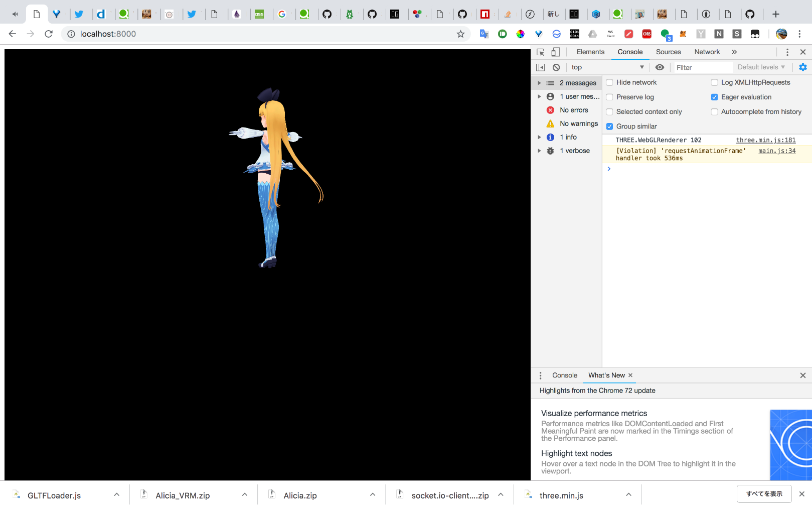Reload the localhost page
Screen dimensions: 812x508
[49, 34]
